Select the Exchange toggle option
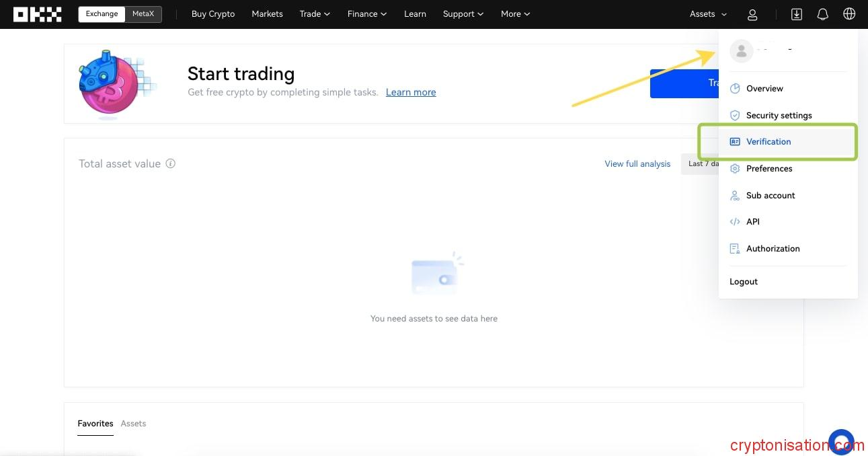Image resolution: width=868 pixels, height=456 pixels. (102, 14)
